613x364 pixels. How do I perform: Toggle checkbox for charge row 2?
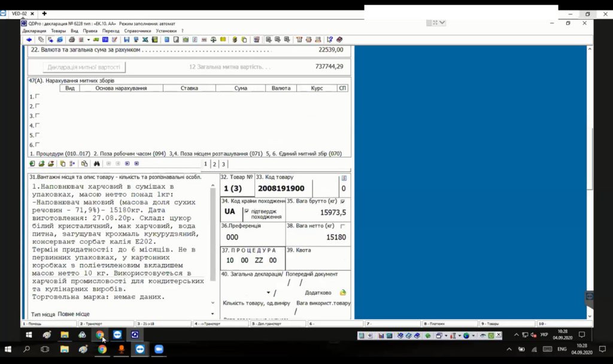click(38, 105)
